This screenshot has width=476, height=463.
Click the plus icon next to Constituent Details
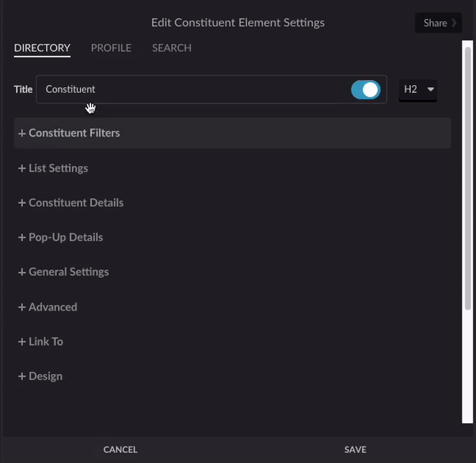(22, 203)
